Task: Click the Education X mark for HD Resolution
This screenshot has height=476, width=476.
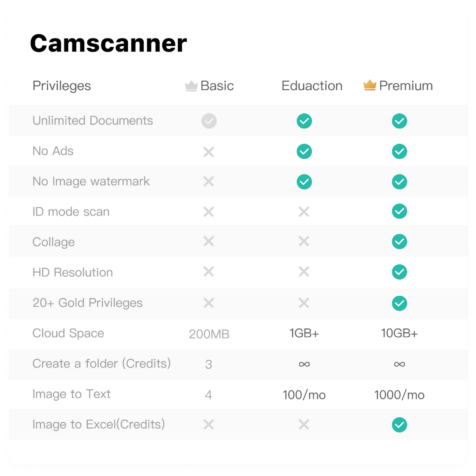Action: [304, 272]
